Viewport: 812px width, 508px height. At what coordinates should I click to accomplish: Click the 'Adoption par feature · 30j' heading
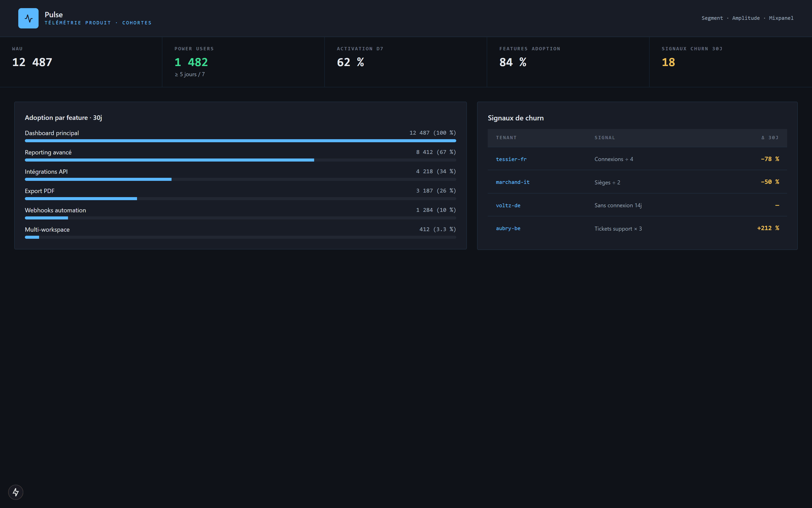click(63, 118)
